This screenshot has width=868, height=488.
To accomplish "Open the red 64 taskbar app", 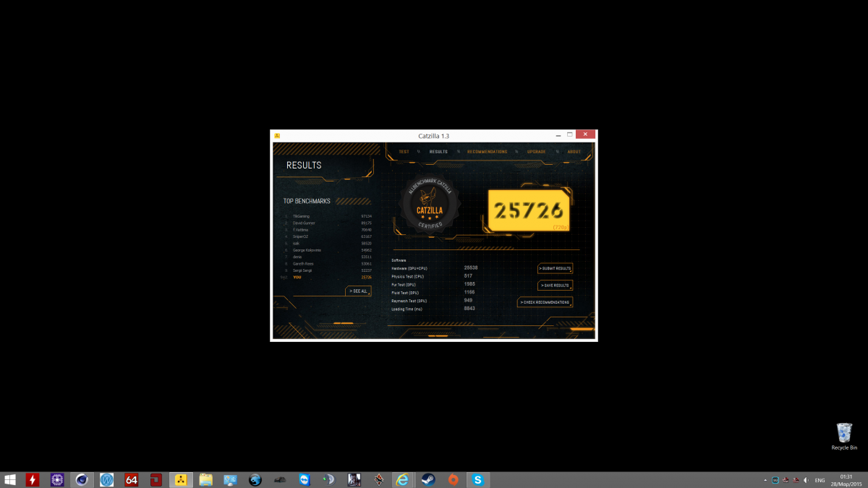I will coord(132,479).
